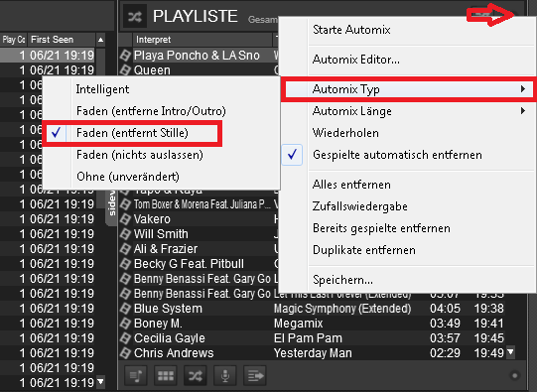
Task: Expand the Automix Typ submenu
Action: (x=409, y=89)
